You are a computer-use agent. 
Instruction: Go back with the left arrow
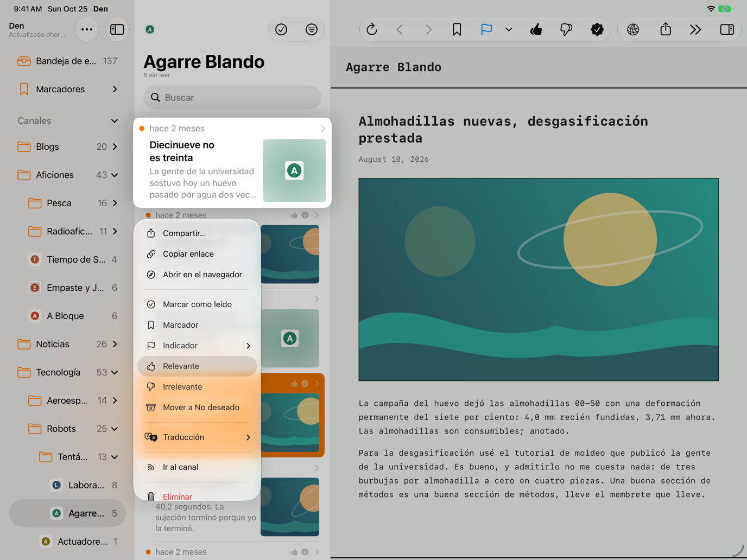click(400, 29)
